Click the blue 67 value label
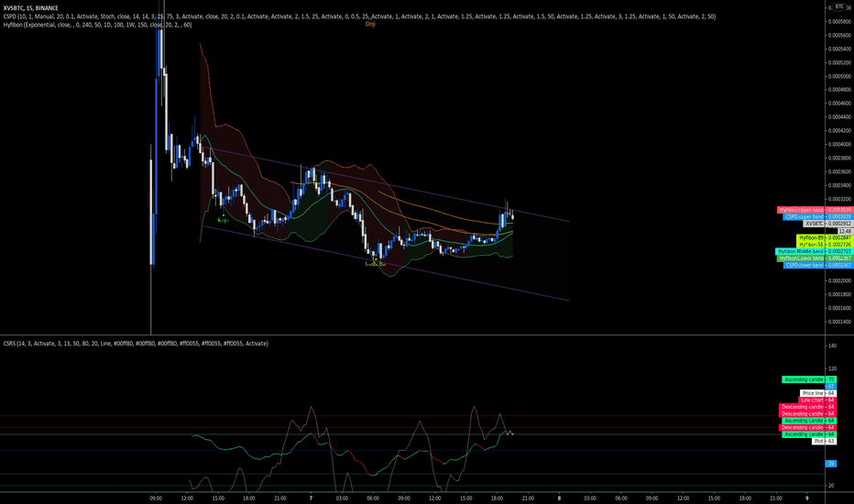This screenshot has width=854, height=504. coord(831,387)
